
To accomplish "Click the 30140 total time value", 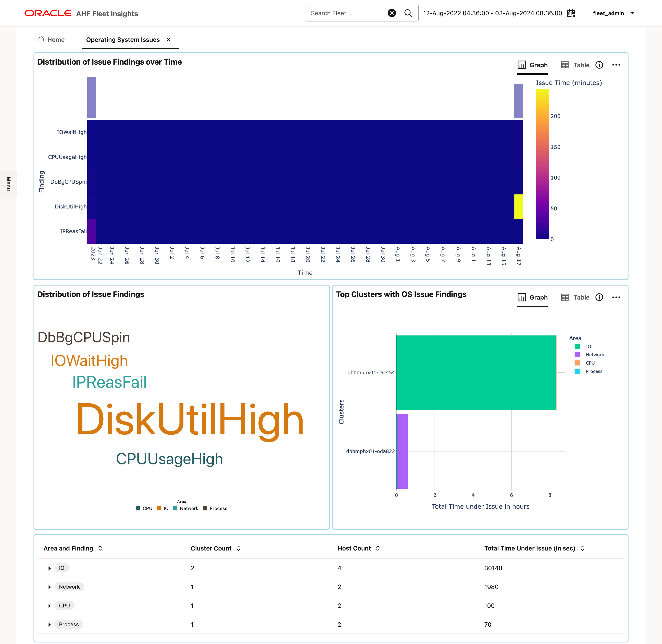I will tap(493, 568).
